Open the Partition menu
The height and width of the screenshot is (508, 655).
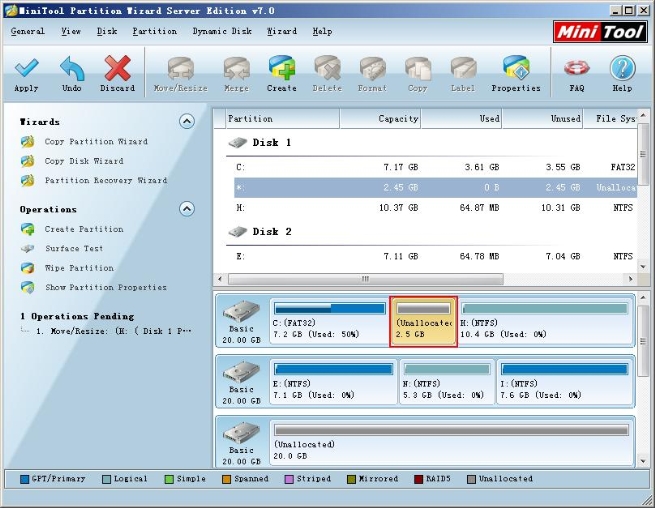tap(155, 31)
